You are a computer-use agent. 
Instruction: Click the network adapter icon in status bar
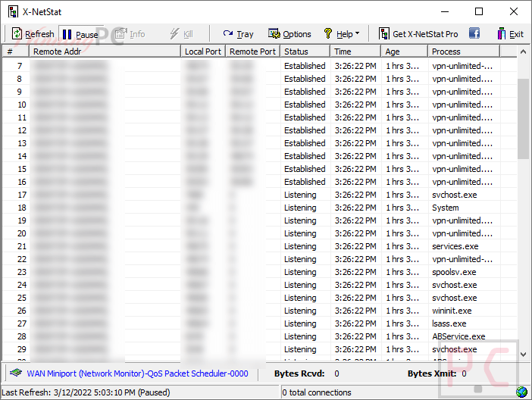coord(16,373)
